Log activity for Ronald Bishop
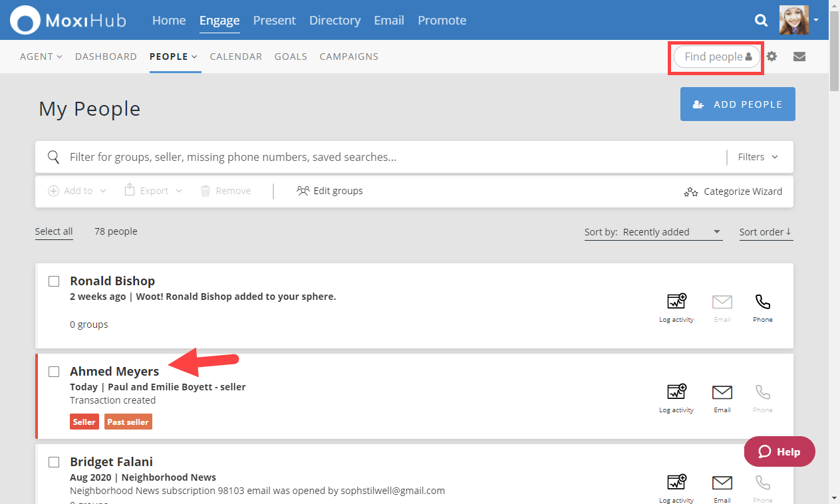840x504 pixels. pos(676,306)
